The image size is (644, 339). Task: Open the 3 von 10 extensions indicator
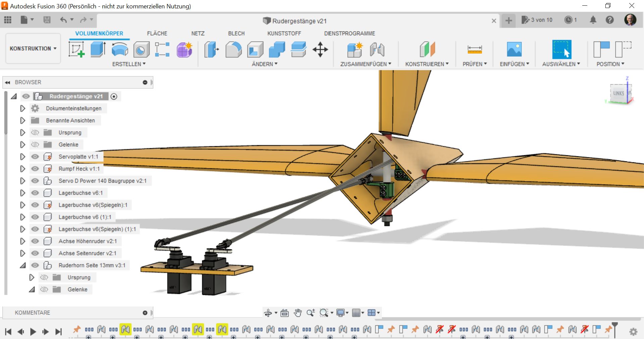point(537,20)
